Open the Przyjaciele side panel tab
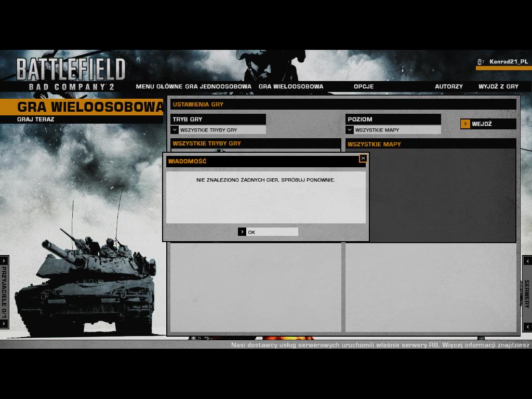The height and width of the screenshot is (399, 532). coord(4,292)
